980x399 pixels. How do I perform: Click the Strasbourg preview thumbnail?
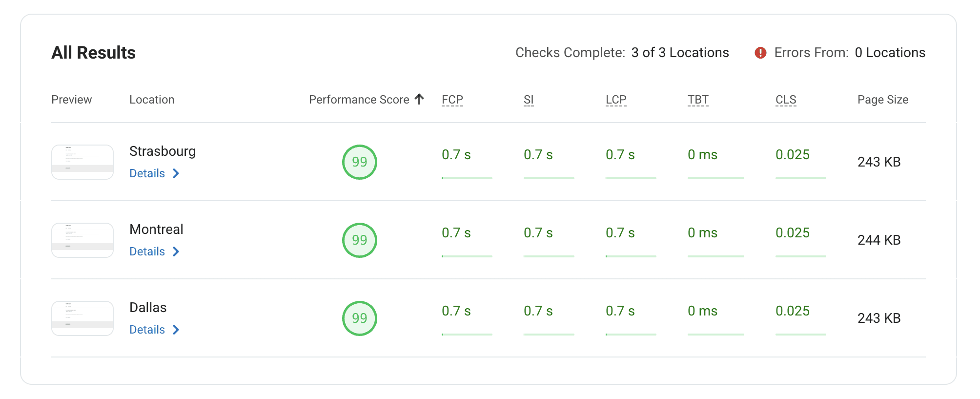pyautogui.click(x=82, y=162)
